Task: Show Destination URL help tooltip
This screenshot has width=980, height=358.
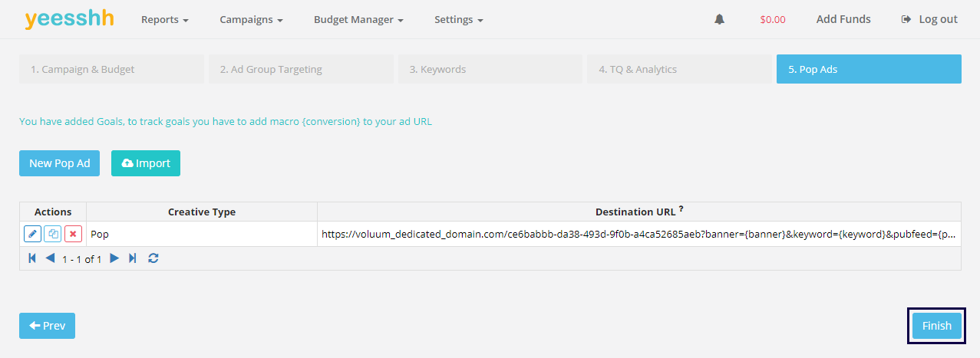Action: tap(681, 209)
